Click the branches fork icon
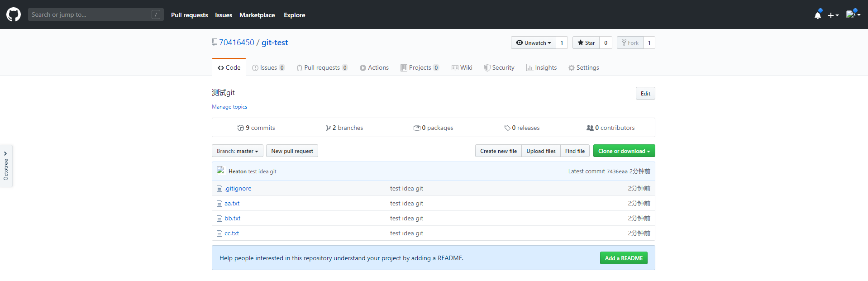 coord(328,128)
